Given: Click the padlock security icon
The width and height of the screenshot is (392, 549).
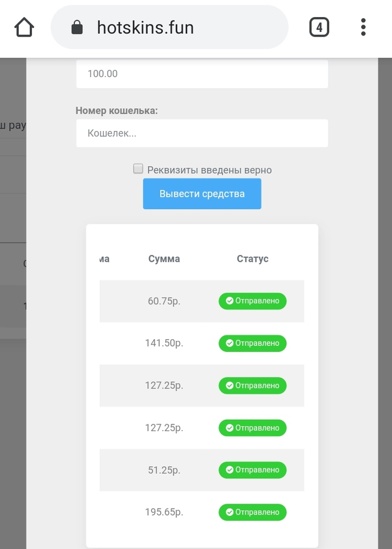Looking at the screenshot, I should tap(77, 27).
